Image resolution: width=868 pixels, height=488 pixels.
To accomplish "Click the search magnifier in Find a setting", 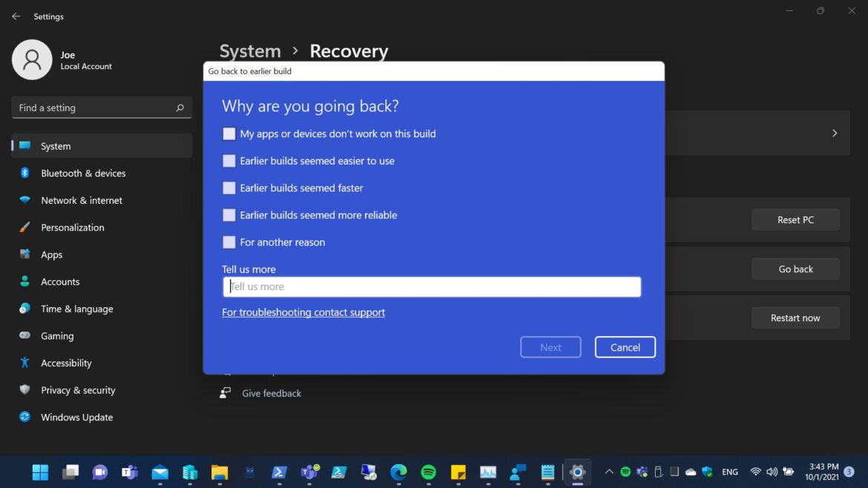I will pos(180,108).
